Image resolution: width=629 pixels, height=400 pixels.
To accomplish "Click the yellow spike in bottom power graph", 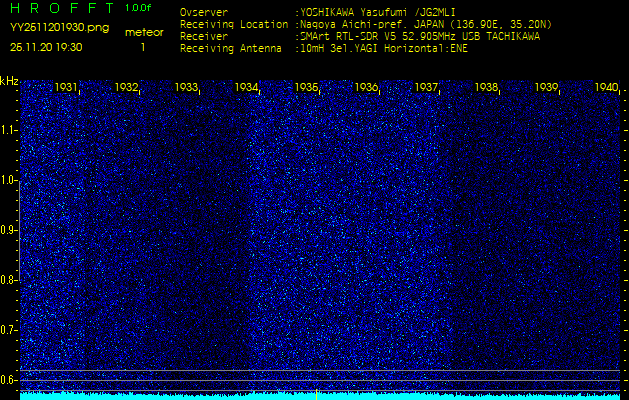I will point(317,394).
